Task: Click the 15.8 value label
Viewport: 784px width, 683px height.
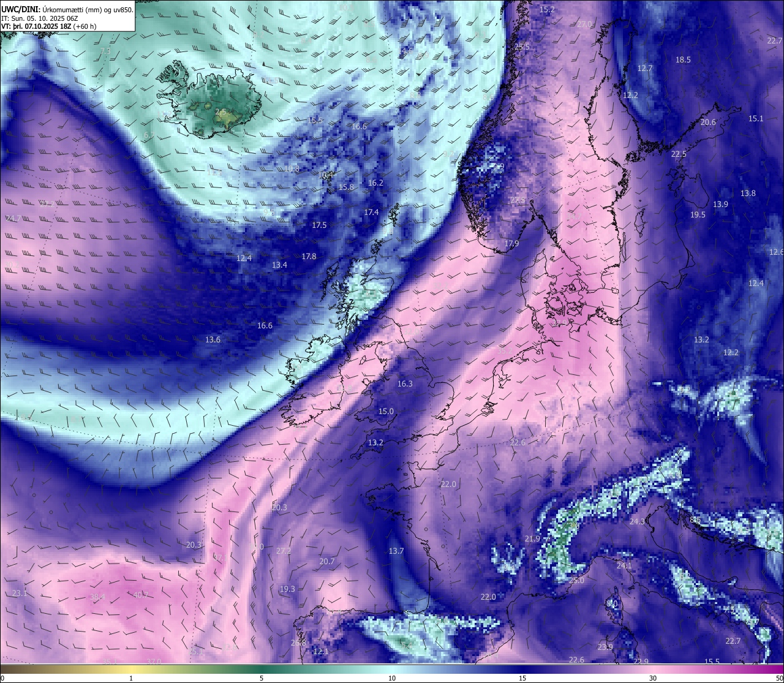Action: (x=347, y=187)
